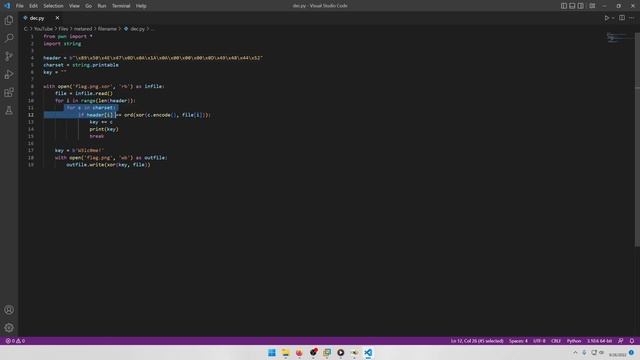Open the Go menu
Viewport: 640px width, 360px height.
[x=89, y=6]
